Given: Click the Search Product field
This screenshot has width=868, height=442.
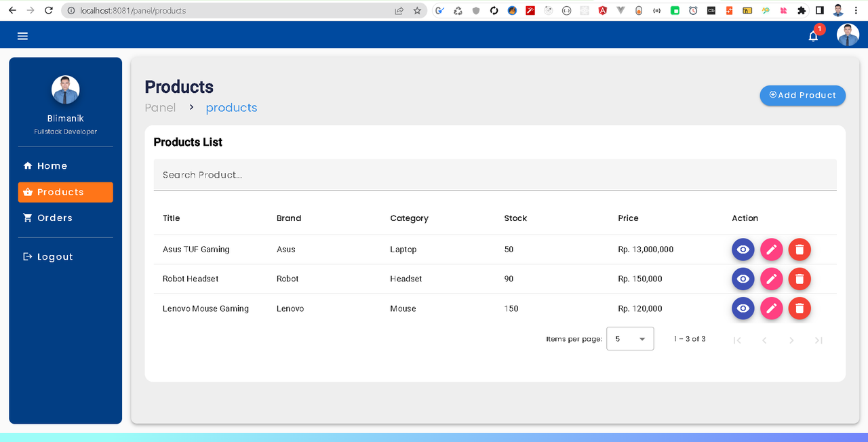Looking at the screenshot, I should [x=495, y=175].
